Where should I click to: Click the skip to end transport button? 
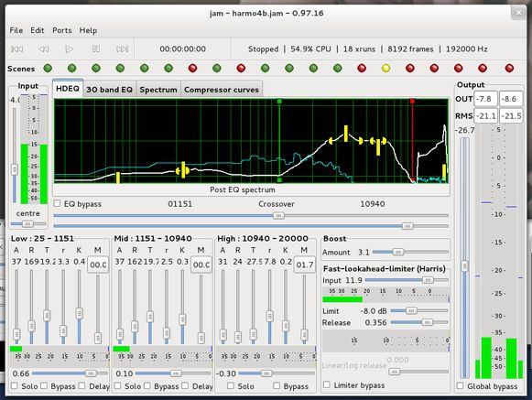[x=122, y=49]
